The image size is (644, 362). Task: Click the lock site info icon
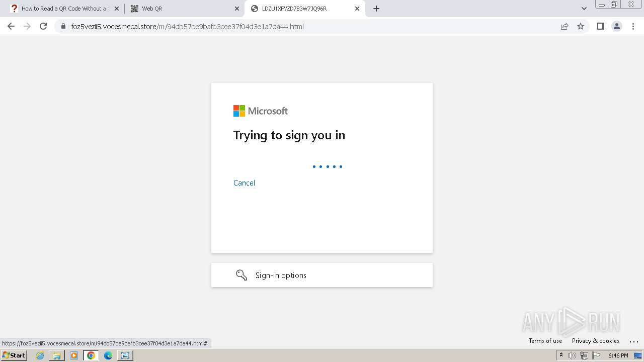tap(63, 27)
